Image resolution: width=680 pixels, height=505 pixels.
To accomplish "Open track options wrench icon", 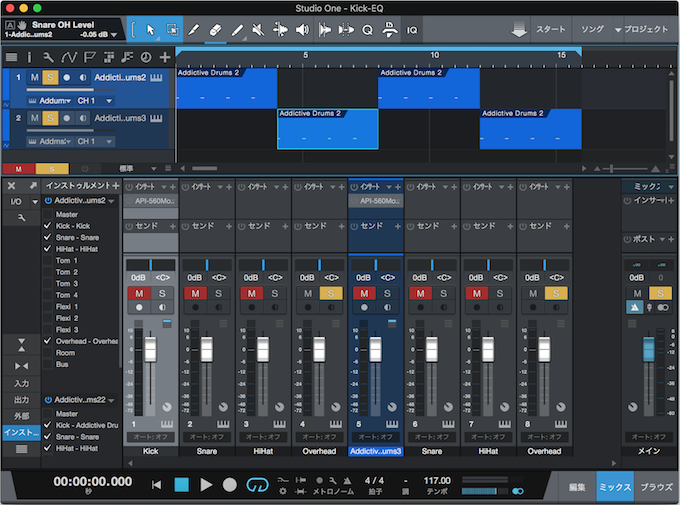I will 48,57.
